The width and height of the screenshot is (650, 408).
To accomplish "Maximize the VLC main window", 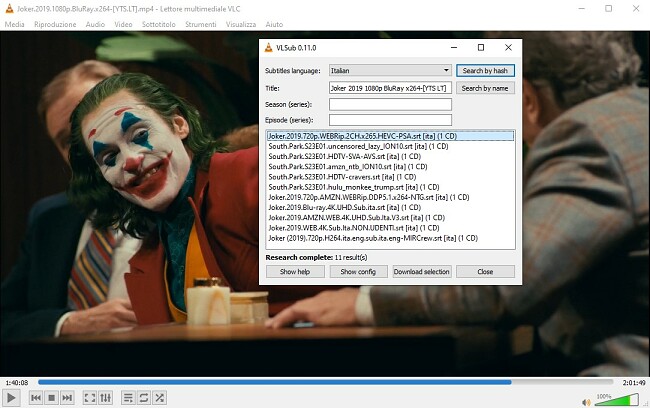I will pyautogui.click(x=609, y=9).
